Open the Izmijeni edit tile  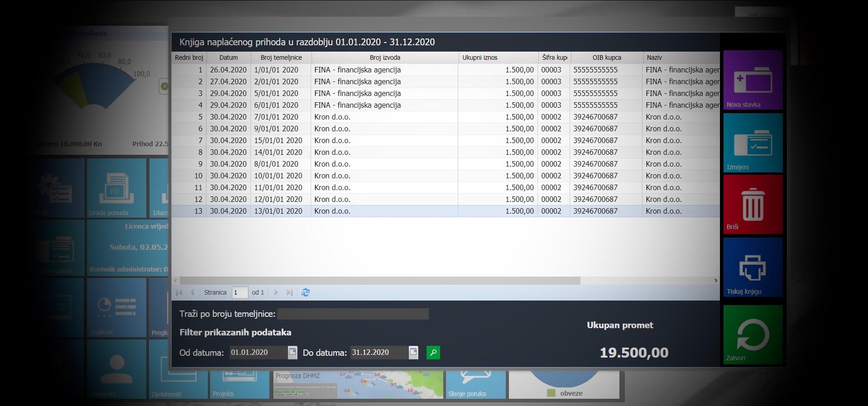(x=753, y=143)
